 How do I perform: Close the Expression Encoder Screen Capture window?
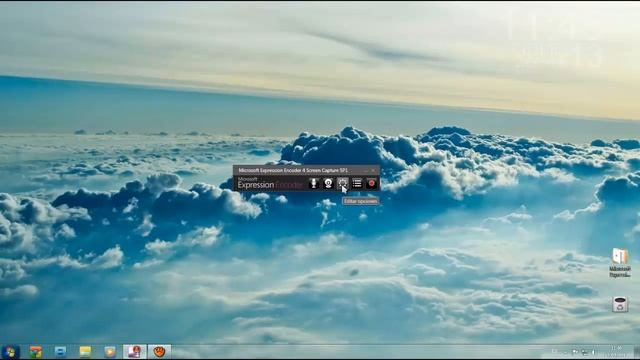[373, 170]
